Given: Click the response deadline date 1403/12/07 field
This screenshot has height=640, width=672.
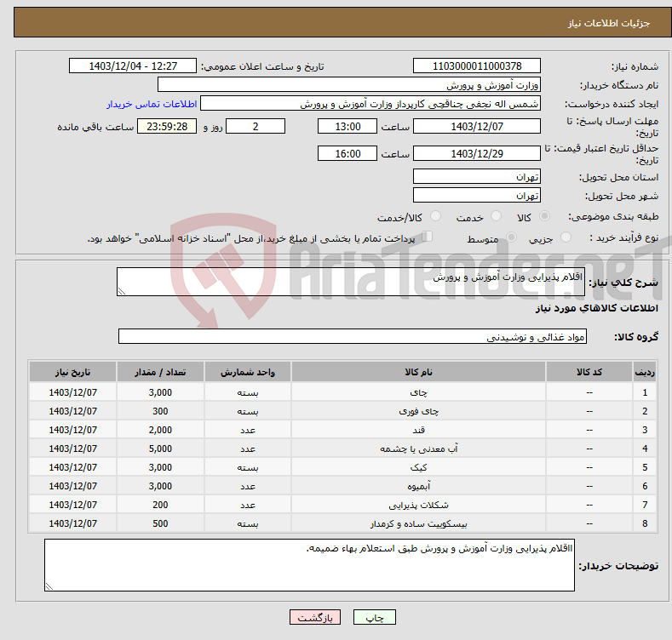Looking at the screenshot, I should [x=477, y=126].
